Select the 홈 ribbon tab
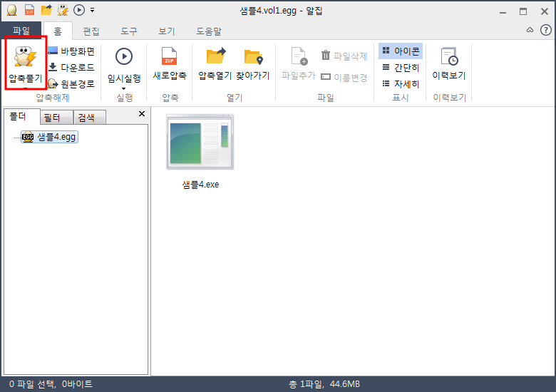Viewport: 556px width, 392px height. pos(58,31)
